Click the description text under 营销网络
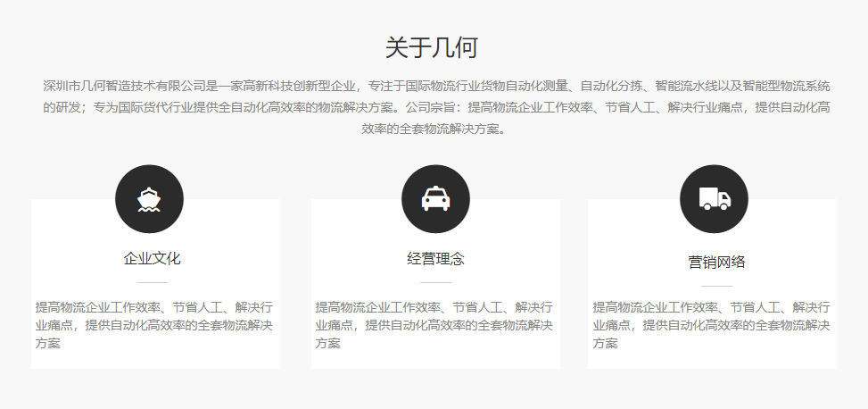 (712, 325)
